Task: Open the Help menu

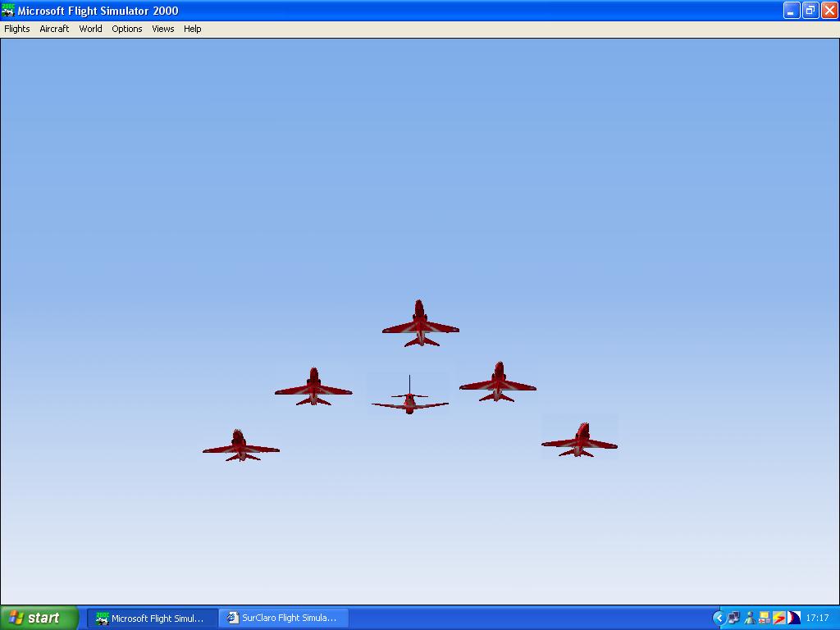Action: click(x=192, y=29)
